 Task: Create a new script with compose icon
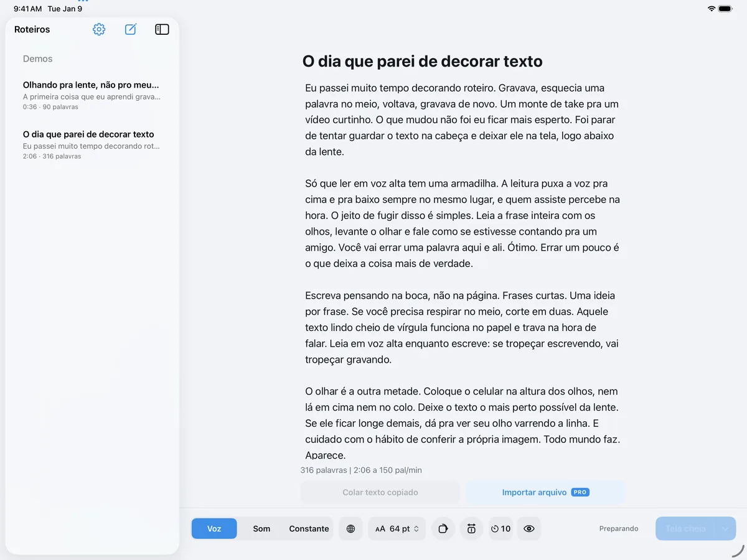point(131,29)
